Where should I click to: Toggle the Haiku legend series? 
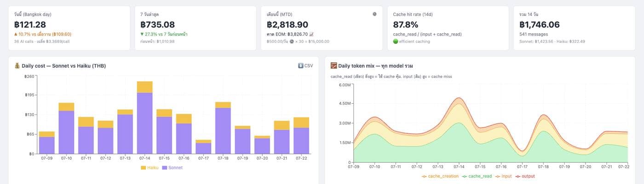coord(149,168)
